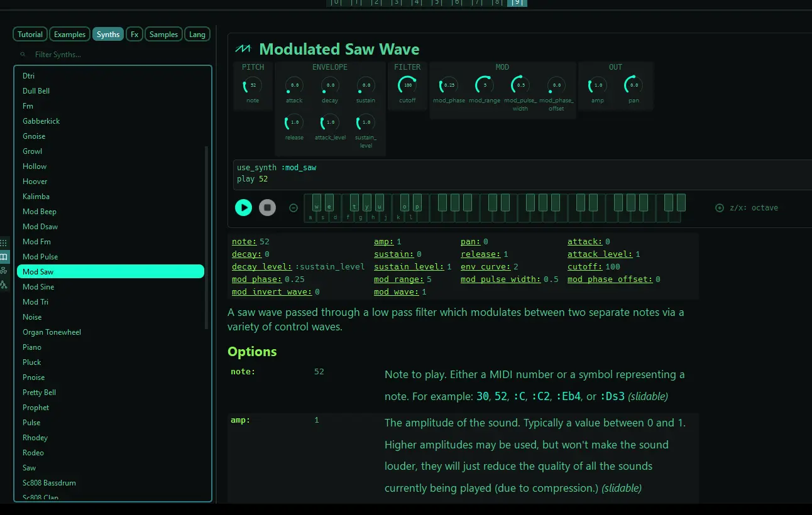Adjust the attack envelope knob
812x515 pixels.
click(x=294, y=85)
